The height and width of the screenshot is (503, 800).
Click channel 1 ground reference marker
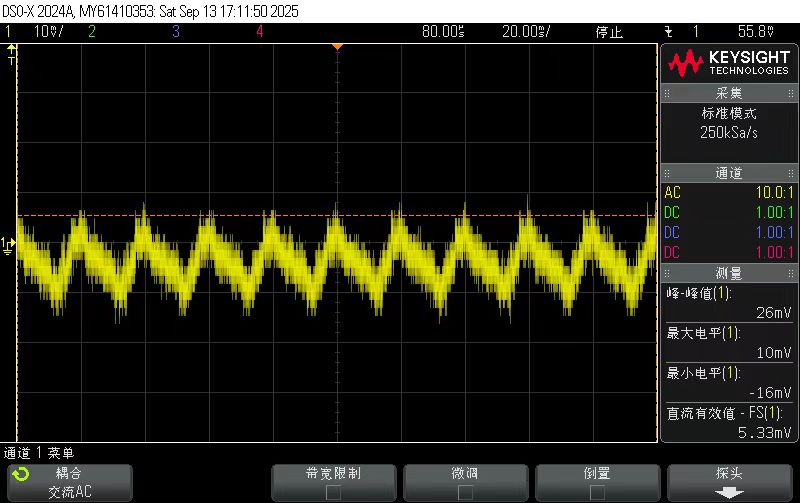pos(8,245)
